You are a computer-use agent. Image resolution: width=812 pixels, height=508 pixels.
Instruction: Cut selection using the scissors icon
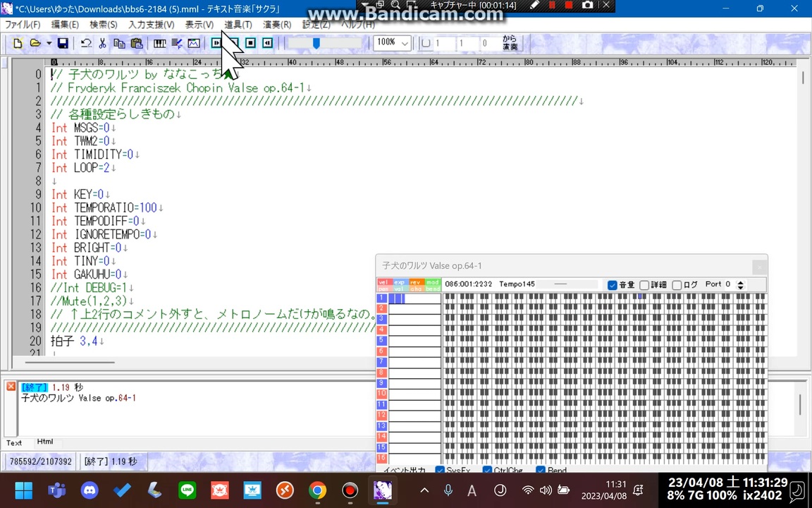pyautogui.click(x=102, y=44)
